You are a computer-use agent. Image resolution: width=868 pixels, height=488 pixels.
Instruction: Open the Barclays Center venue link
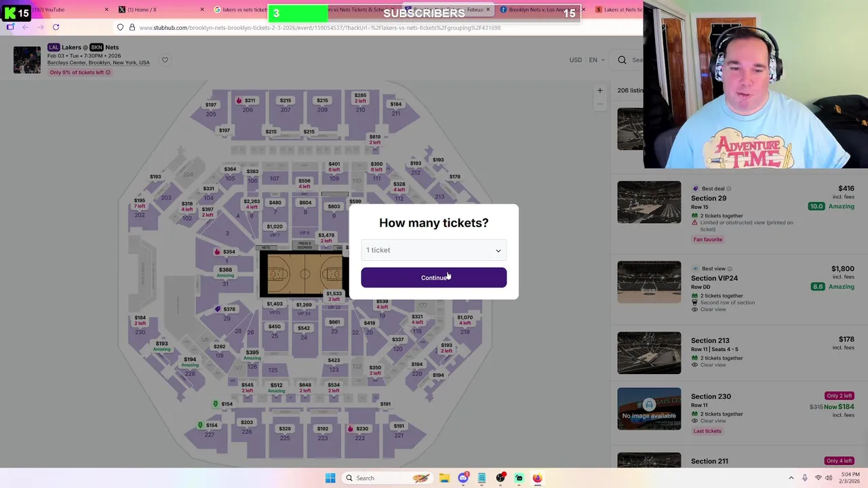point(98,62)
